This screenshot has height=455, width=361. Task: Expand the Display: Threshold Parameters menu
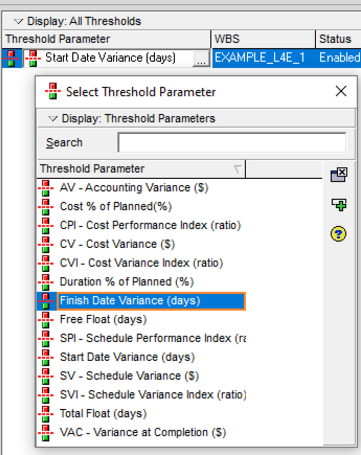click(53, 119)
